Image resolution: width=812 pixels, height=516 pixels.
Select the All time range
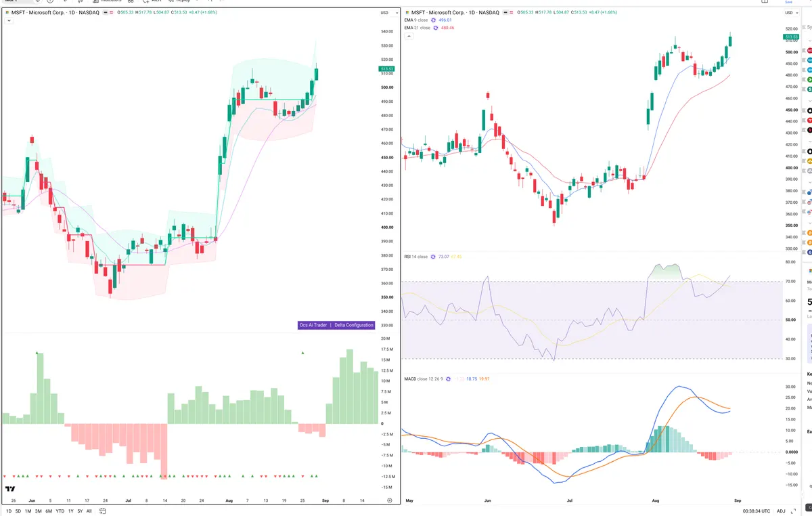89,511
